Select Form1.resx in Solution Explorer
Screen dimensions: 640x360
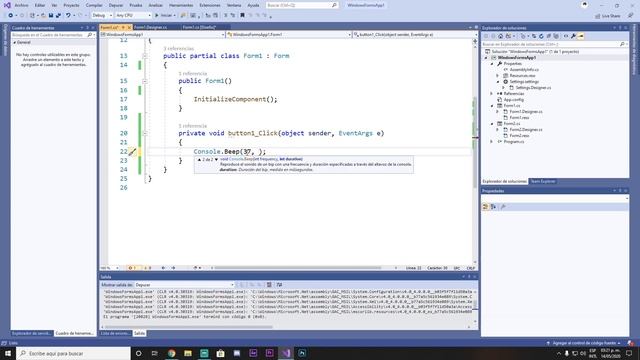519,118
